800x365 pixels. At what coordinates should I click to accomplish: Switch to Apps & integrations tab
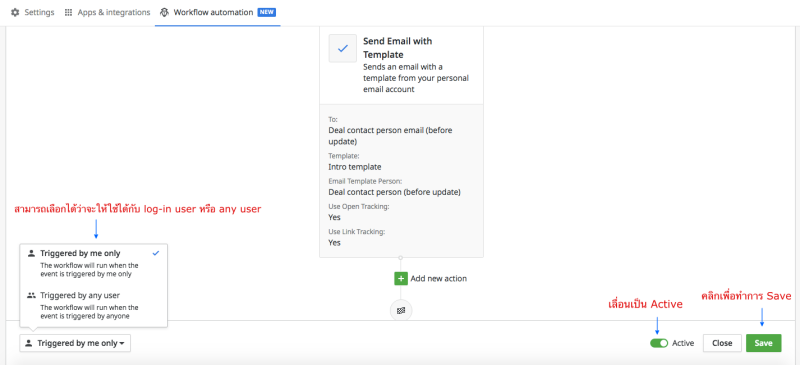click(107, 12)
